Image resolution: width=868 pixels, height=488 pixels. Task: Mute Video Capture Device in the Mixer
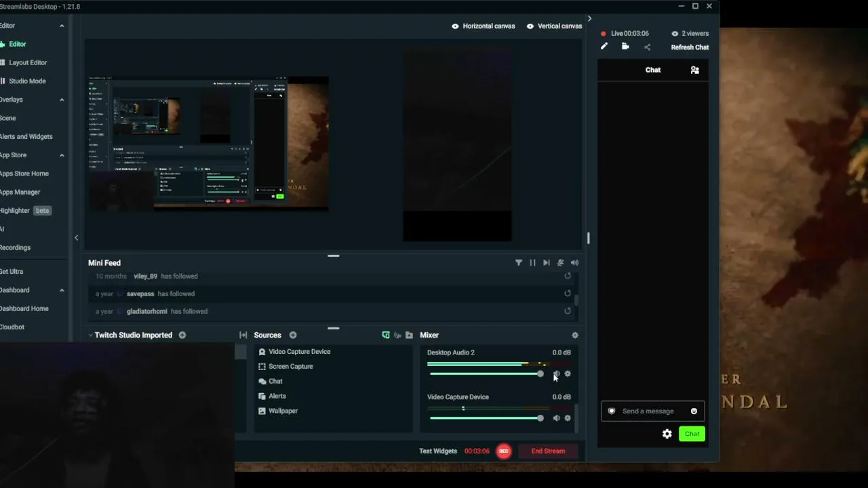pyautogui.click(x=557, y=418)
